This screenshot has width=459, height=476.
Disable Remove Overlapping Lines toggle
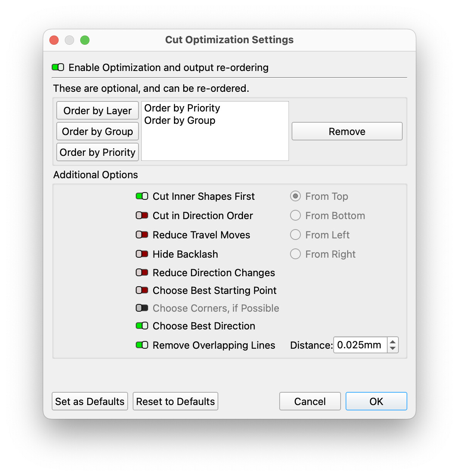pyautogui.click(x=142, y=345)
